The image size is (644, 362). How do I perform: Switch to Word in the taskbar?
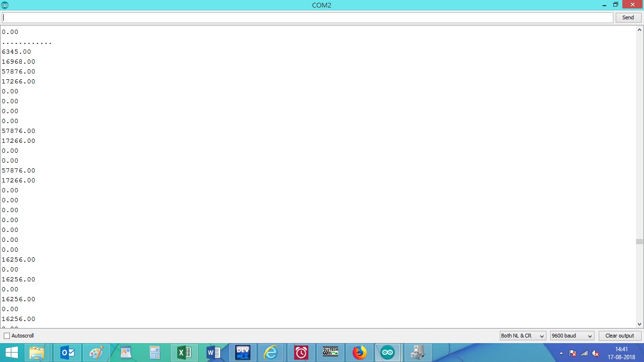pos(214,353)
